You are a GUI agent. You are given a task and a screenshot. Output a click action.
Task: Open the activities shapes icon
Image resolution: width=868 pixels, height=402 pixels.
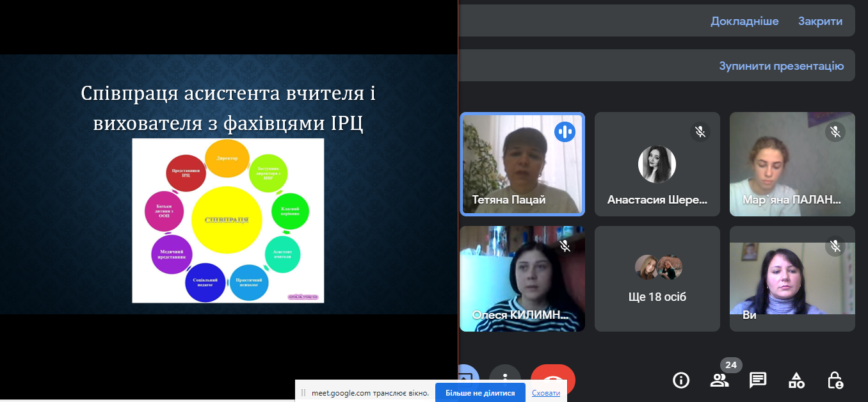tap(796, 380)
